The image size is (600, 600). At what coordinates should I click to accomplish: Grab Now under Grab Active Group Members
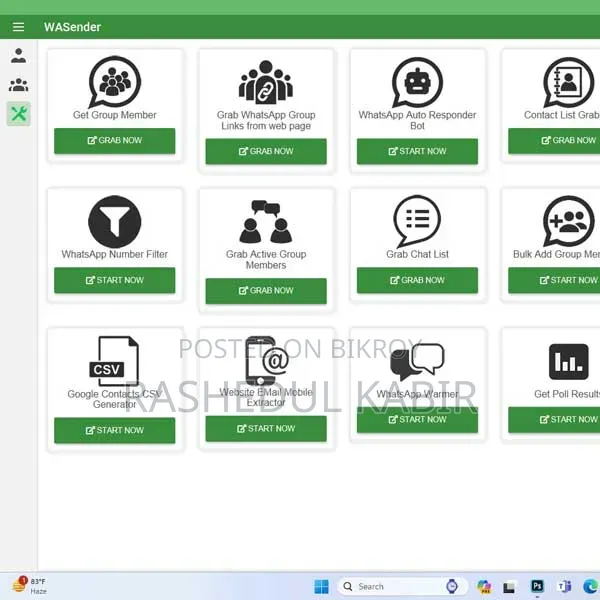point(266,291)
